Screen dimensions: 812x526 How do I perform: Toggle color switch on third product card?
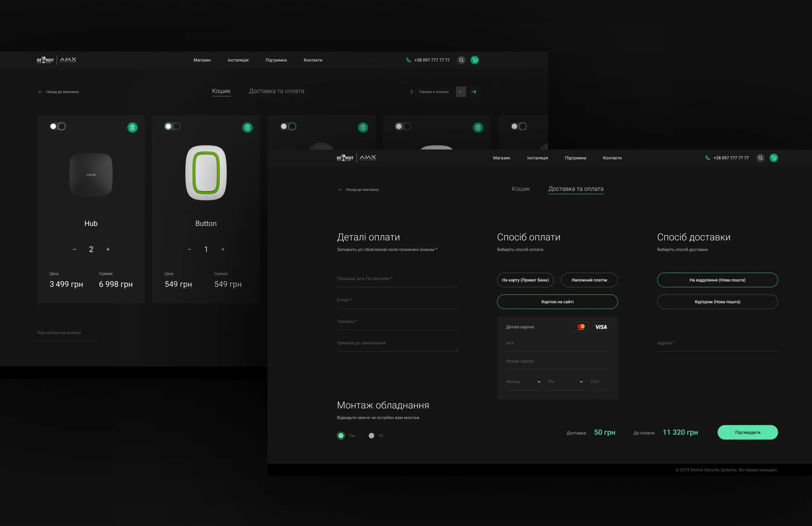coord(288,126)
